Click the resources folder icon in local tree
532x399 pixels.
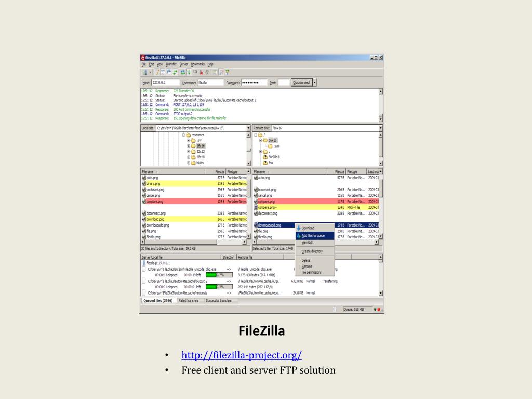pyautogui.click(x=188, y=135)
